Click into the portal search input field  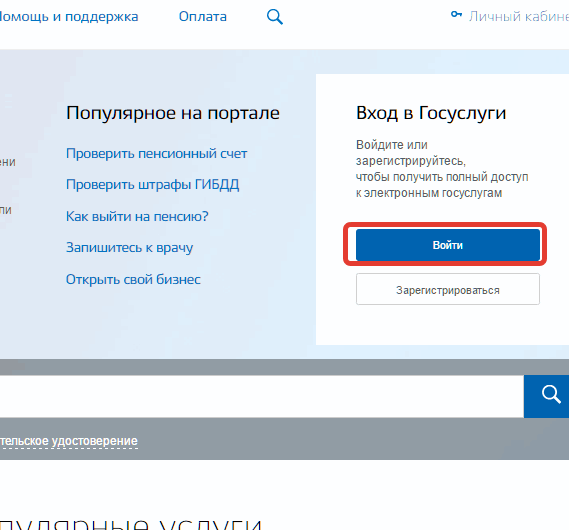[262, 396]
